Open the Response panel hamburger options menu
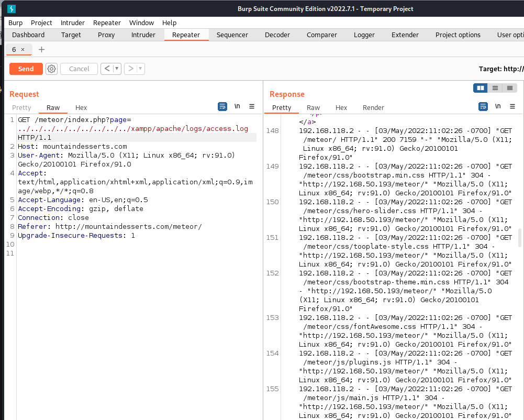Screen dimensions: 524x420 [x=512, y=106]
